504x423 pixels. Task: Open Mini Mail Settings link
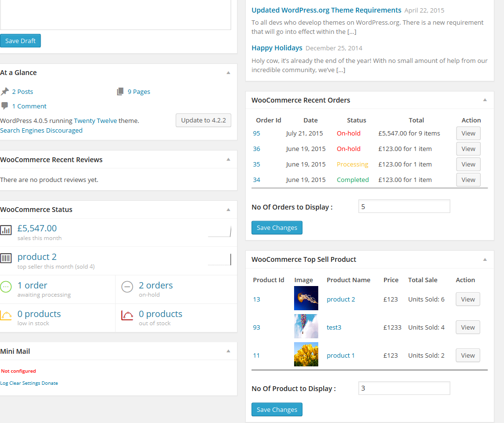pyautogui.click(x=31, y=383)
